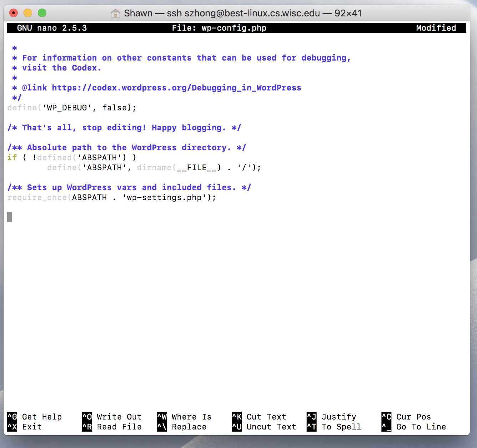
Task: Click the ^R Read File shortcut
Action: coord(112,427)
